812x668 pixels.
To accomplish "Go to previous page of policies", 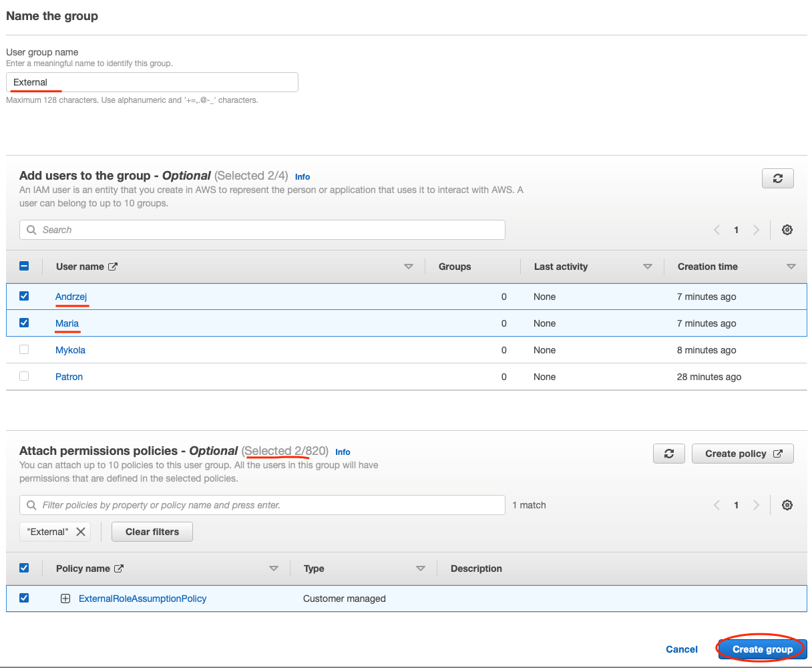I will click(717, 505).
